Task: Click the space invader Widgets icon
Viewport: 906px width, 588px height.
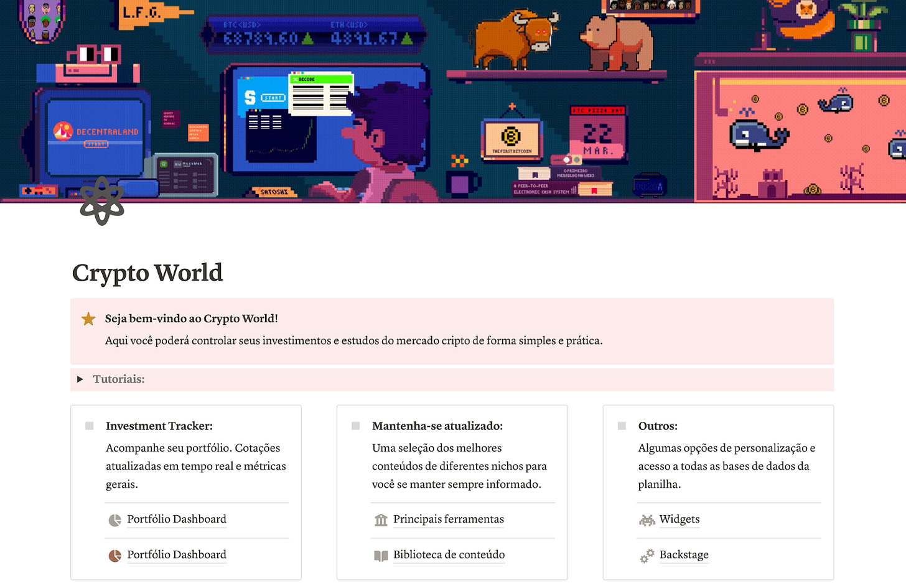Action: (647, 520)
